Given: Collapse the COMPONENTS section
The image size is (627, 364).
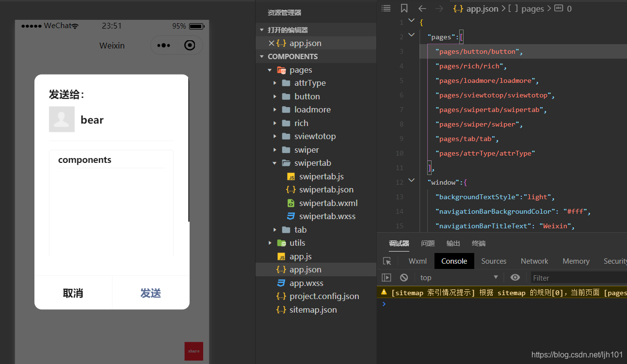Looking at the screenshot, I should pyautogui.click(x=262, y=57).
